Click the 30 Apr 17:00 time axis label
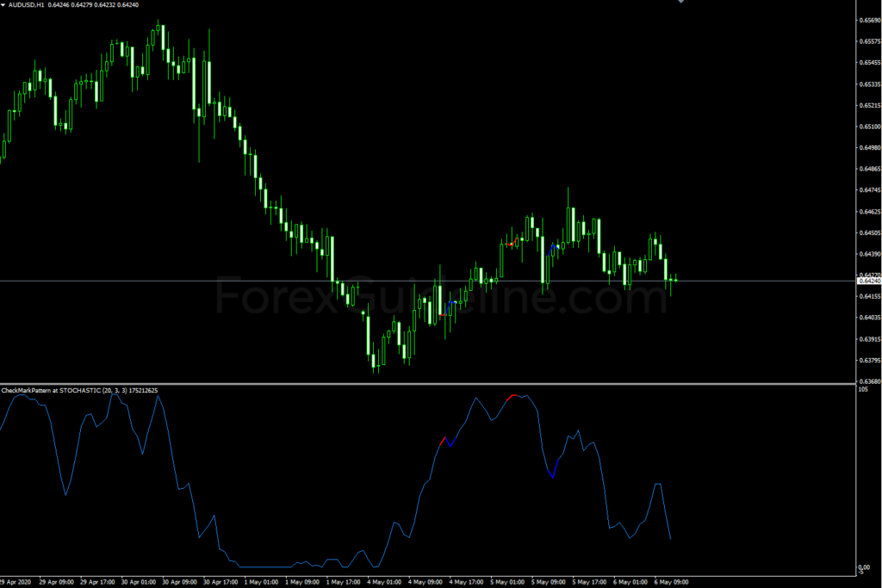Screen dimensions: 882x588 (x=220, y=581)
